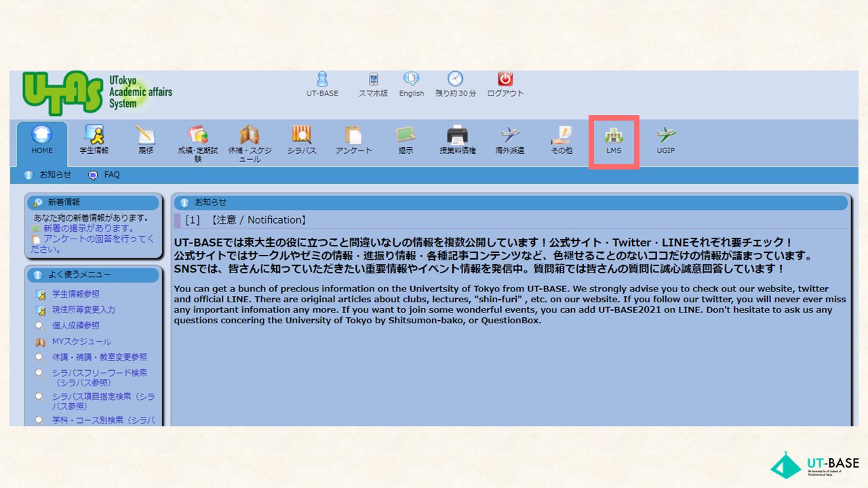Open the アンケートの回答を行ってください link

(x=93, y=244)
